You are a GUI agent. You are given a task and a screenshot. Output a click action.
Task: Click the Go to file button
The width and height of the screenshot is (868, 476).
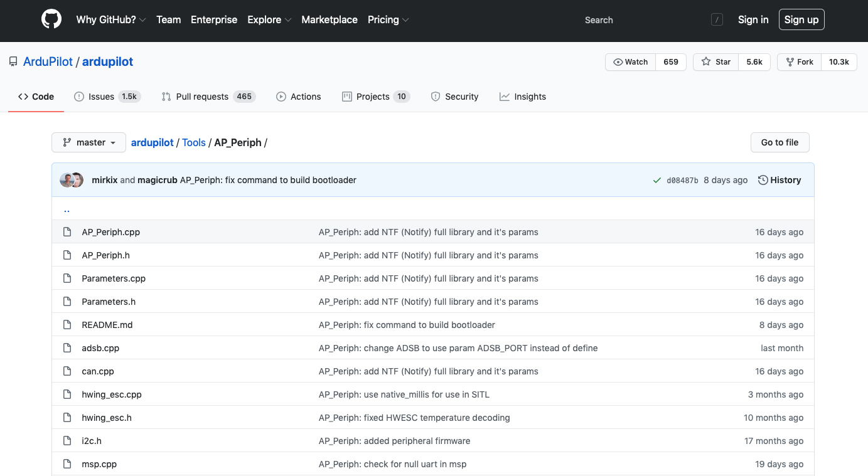(x=780, y=142)
